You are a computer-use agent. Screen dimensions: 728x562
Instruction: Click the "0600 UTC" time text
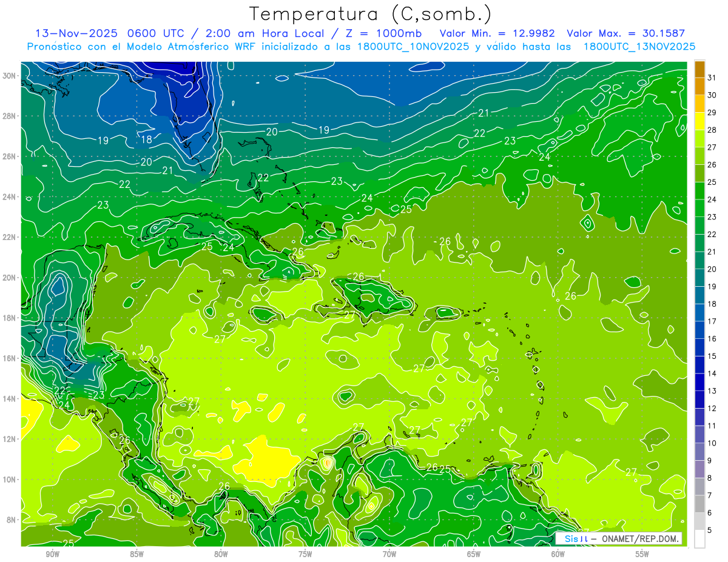pos(155,33)
